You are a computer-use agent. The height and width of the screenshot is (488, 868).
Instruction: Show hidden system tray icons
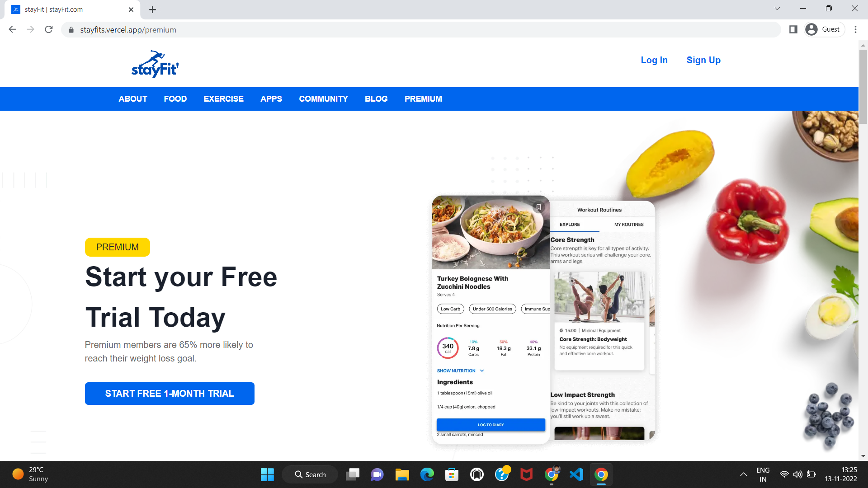point(743,474)
